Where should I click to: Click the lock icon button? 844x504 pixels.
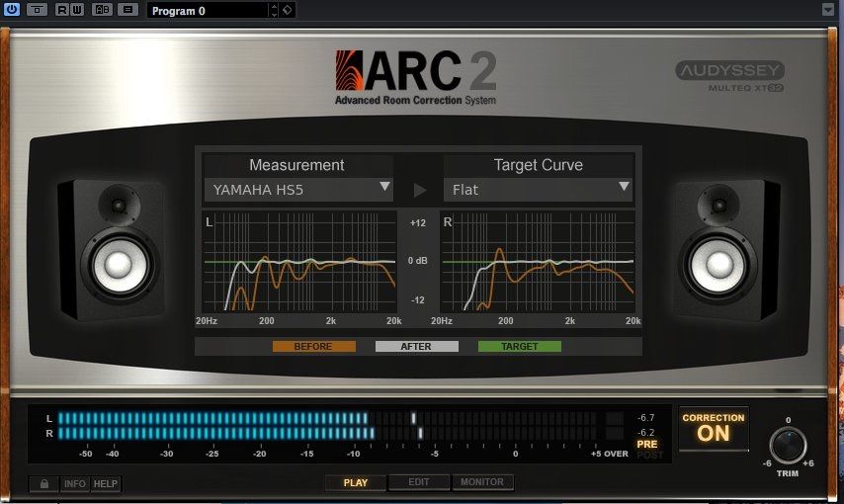pyautogui.click(x=44, y=484)
